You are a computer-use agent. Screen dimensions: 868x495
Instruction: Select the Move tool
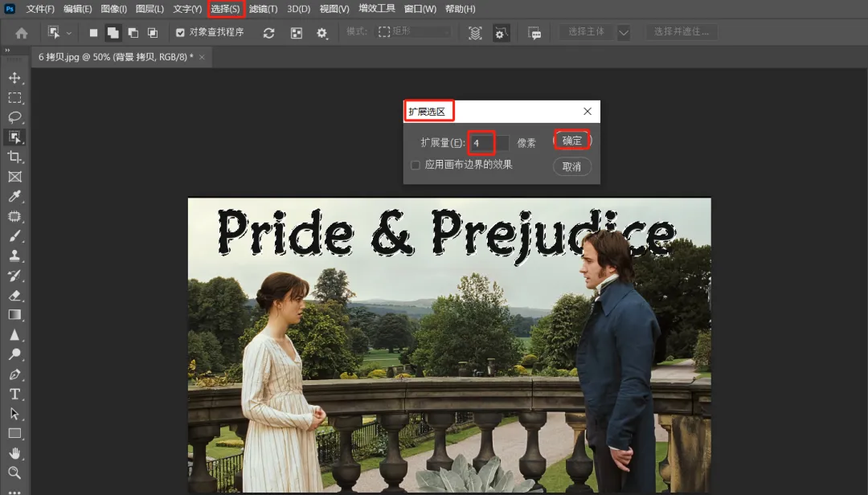click(15, 78)
